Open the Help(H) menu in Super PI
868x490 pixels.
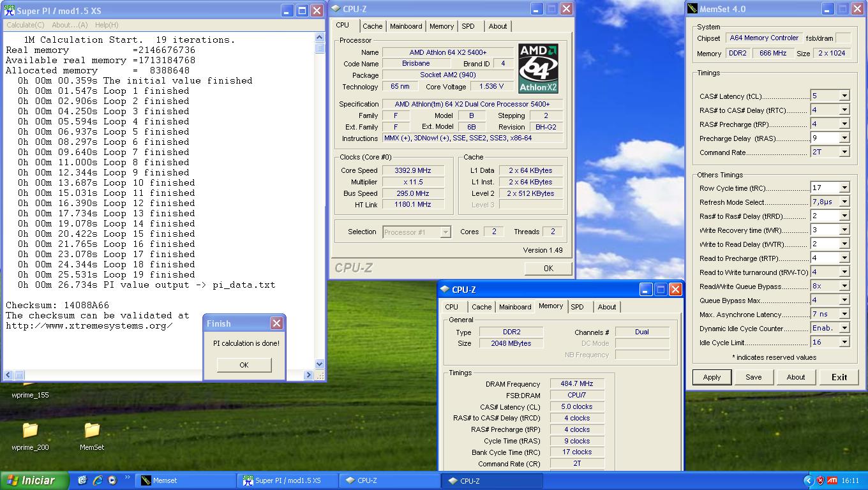coord(107,25)
